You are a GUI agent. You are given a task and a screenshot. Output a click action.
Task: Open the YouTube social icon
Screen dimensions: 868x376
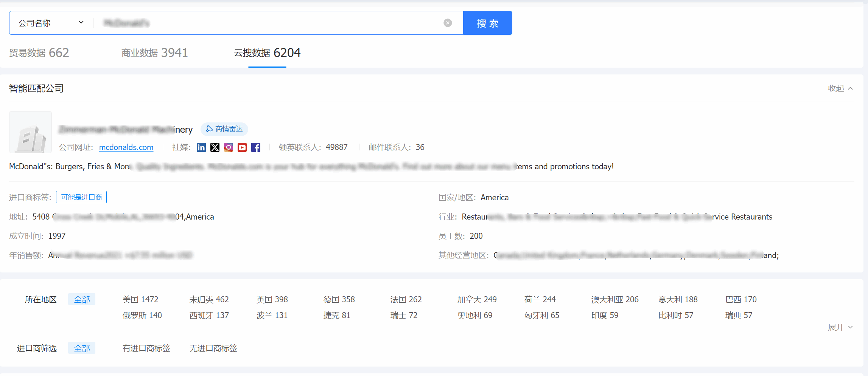[242, 147]
